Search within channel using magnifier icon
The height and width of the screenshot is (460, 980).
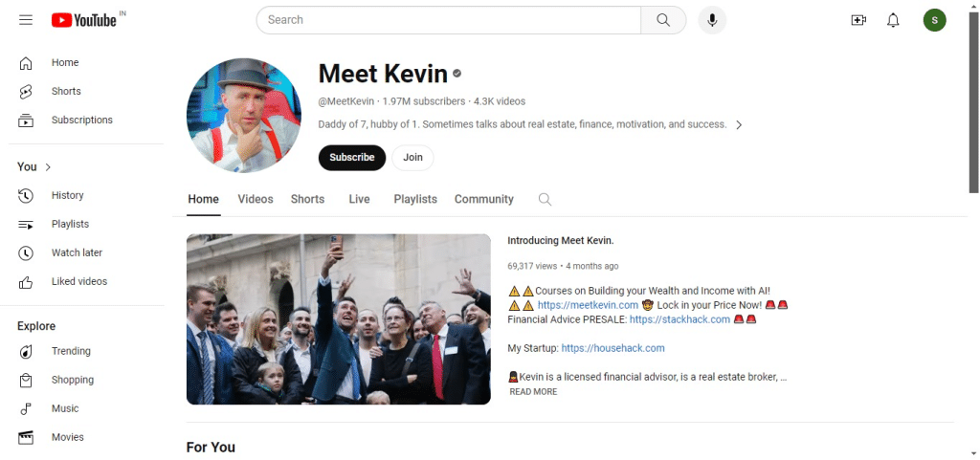coord(545,199)
